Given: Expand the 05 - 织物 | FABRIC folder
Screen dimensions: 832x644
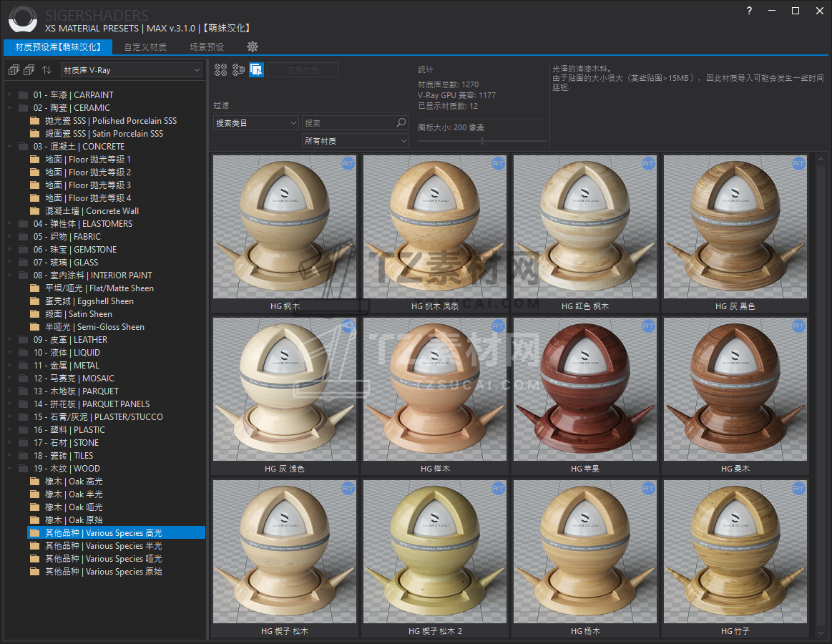Looking at the screenshot, I should pyautogui.click(x=9, y=236).
